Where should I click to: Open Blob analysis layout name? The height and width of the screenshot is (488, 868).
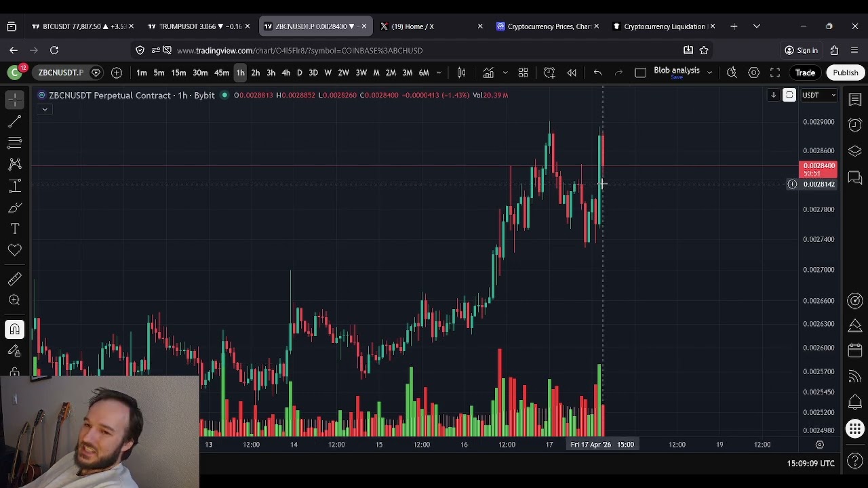click(x=677, y=70)
